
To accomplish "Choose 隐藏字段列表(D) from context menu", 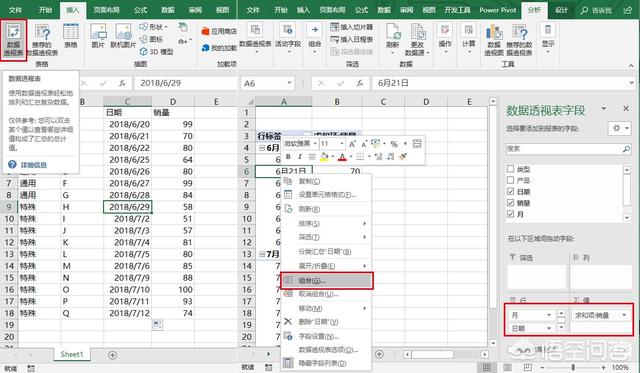I will coord(326,363).
